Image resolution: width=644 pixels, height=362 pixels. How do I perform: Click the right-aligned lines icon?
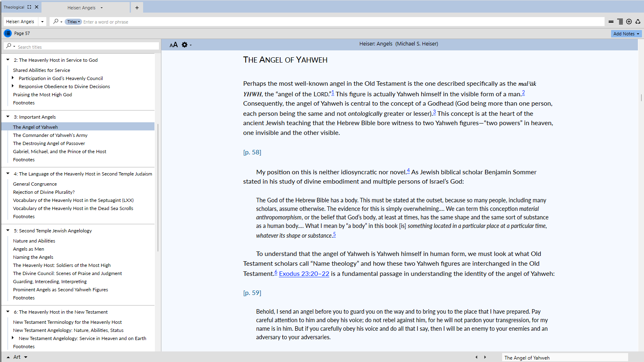[x=620, y=22]
